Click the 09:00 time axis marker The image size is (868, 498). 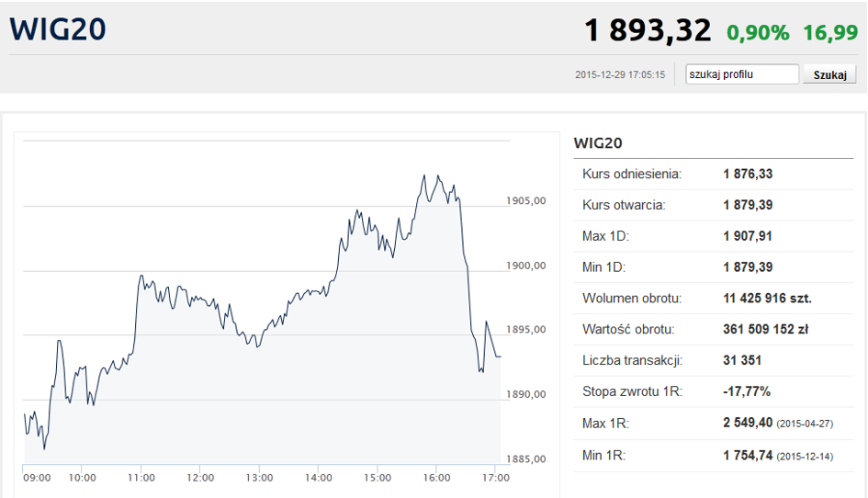point(37,478)
